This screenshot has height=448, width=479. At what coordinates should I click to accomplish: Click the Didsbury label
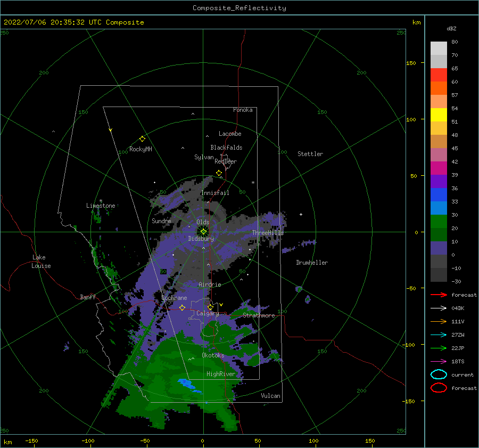pos(201,239)
